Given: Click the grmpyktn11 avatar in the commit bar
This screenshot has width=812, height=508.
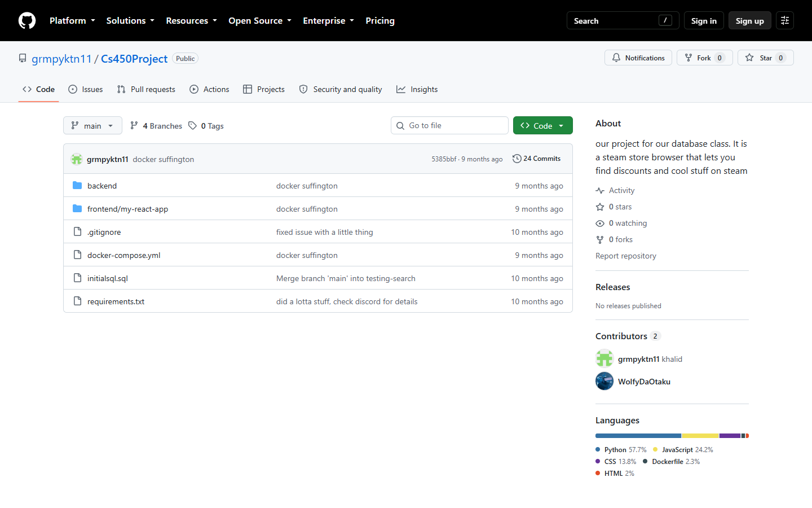Looking at the screenshot, I should (77, 159).
